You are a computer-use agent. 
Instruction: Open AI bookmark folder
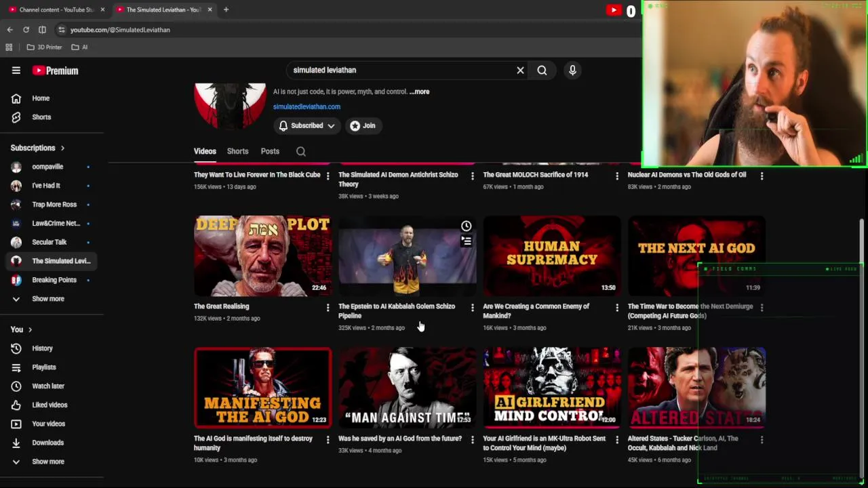tap(80, 47)
